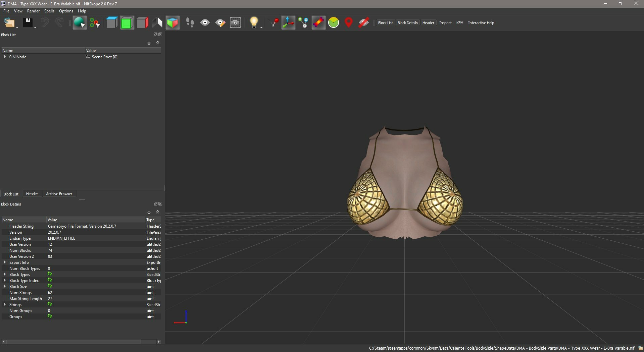Image resolution: width=644 pixels, height=352 pixels.
Task: Close the Block List panel
Action: click(x=160, y=34)
